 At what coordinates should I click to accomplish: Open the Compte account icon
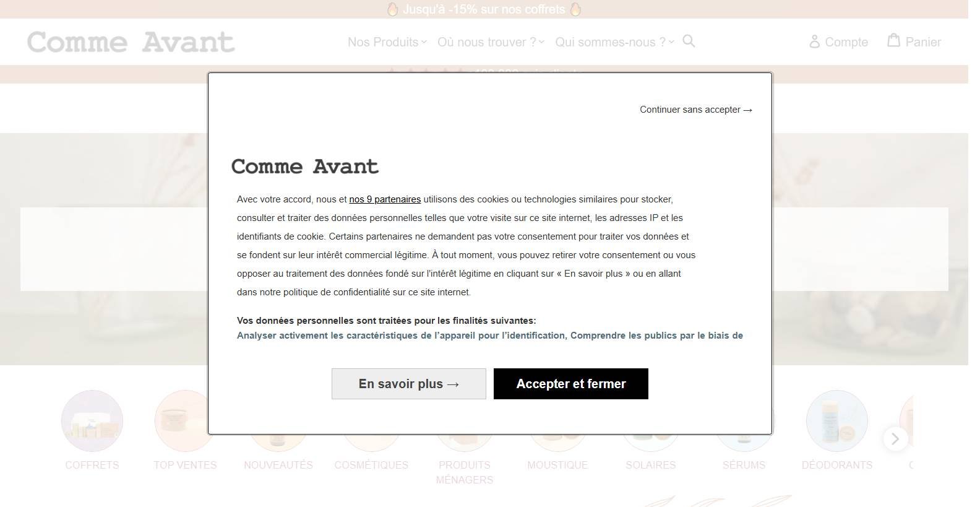pyautogui.click(x=814, y=41)
